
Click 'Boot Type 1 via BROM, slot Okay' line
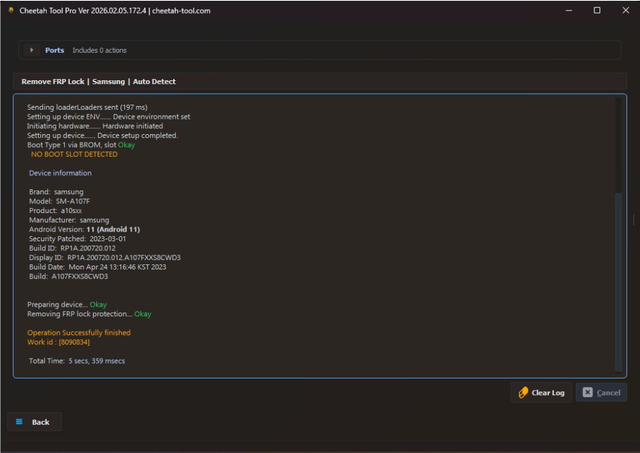81,145
